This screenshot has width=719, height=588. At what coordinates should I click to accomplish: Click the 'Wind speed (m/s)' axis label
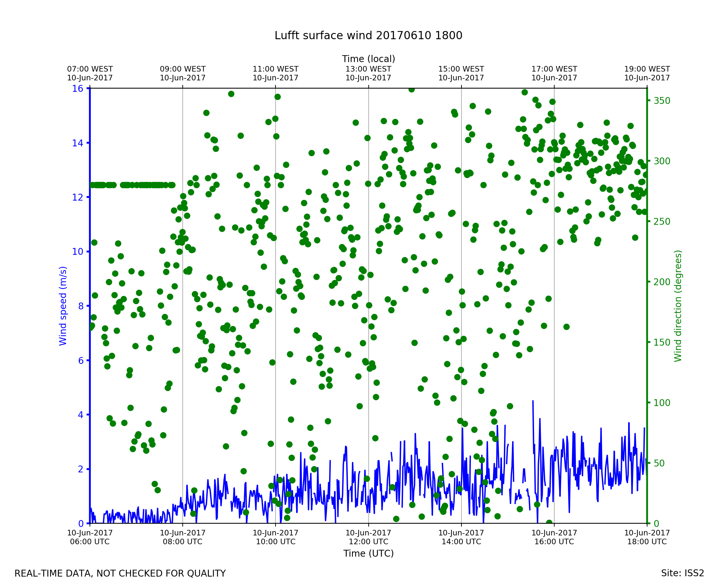63,306
